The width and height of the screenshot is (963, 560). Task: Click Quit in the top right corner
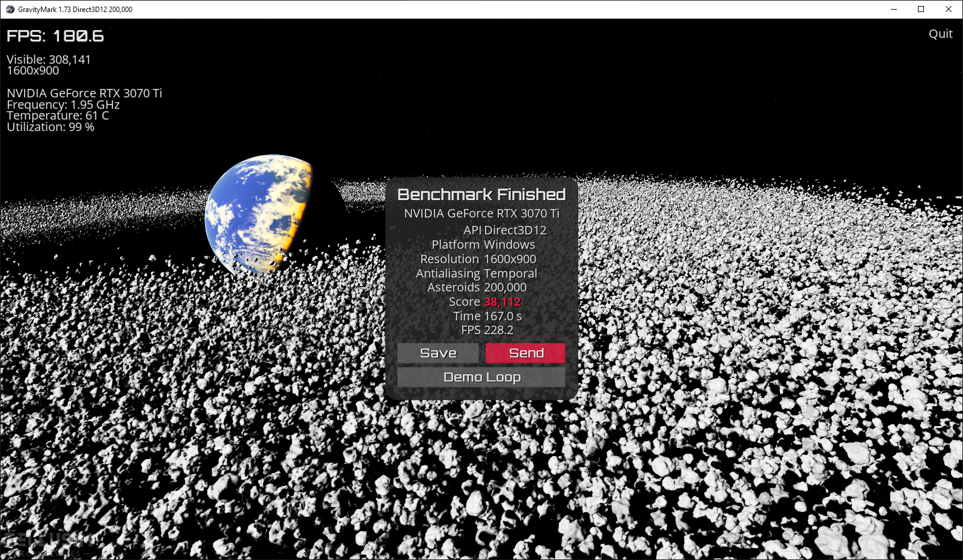[x=940, y=34]
